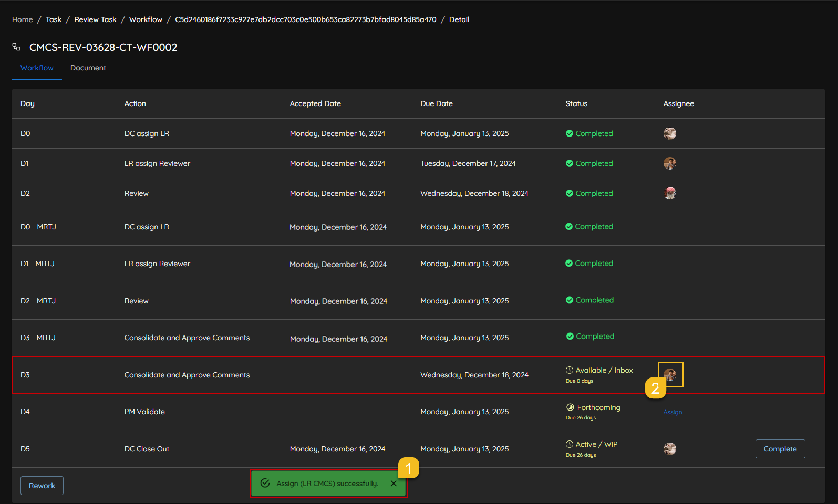Click the D0 row assignee avatar
The height and width of the screenshot is (504, 838).
pyautogui.click(x=669, y=133)
